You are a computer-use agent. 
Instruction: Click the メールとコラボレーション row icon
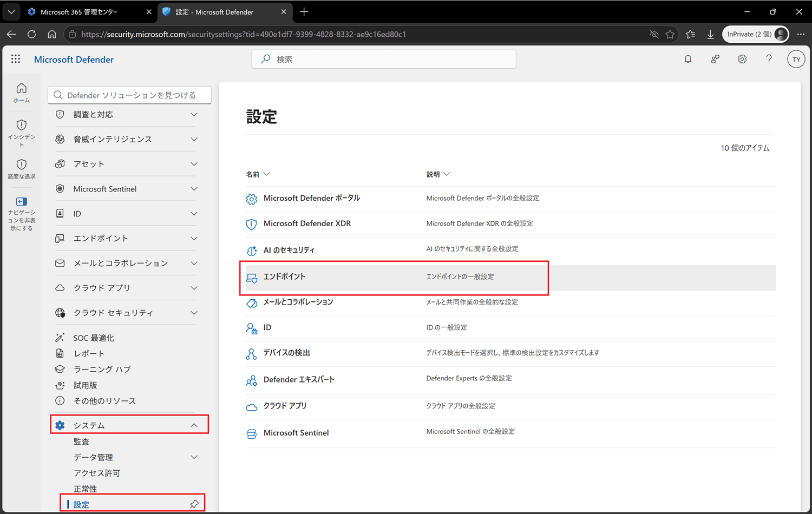coord(252,303)
